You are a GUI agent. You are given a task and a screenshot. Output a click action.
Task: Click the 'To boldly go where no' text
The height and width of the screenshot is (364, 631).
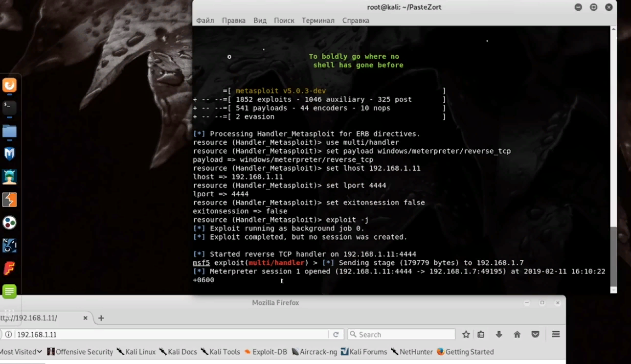354,57
